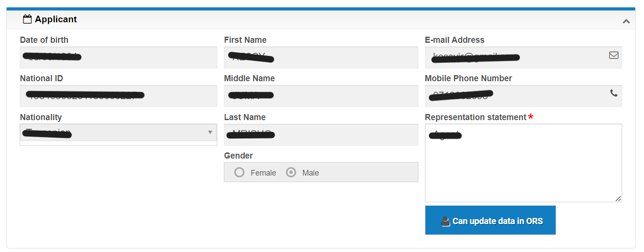Select the First Name field
Viewport: 644px width, 252px height.
coord(321,57)
